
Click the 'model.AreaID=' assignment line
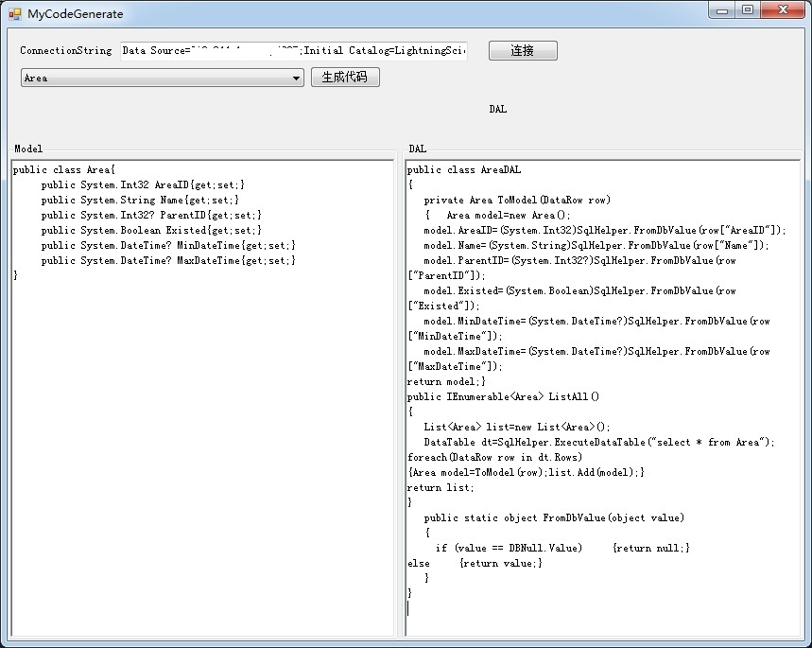click(x=605, y=230)
